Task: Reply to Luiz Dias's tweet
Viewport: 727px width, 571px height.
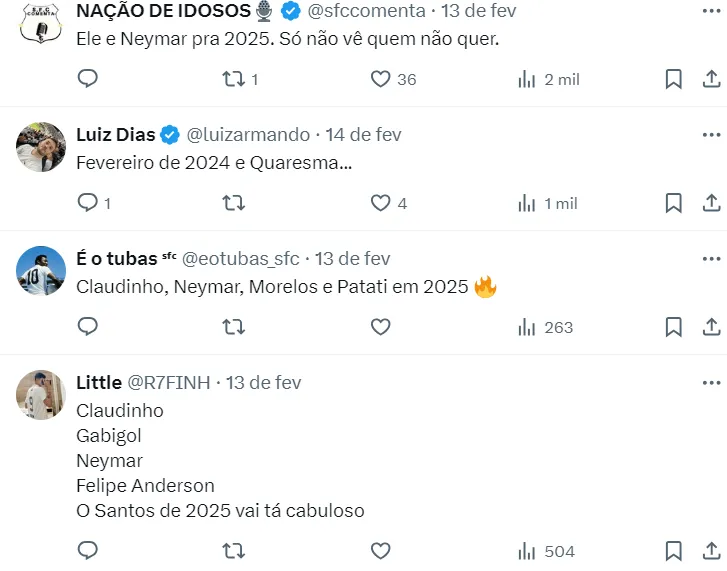Action: pos(88,203)
